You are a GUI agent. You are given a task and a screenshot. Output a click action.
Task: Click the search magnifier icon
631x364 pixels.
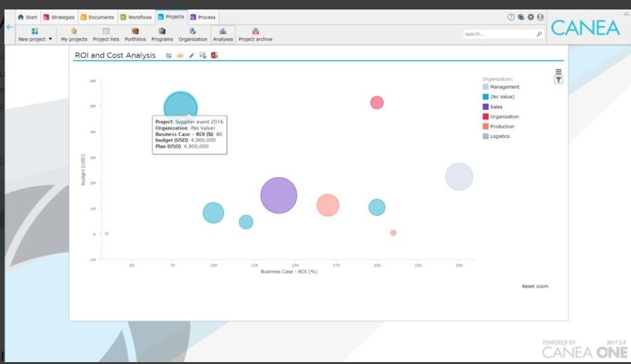[539, 34]
